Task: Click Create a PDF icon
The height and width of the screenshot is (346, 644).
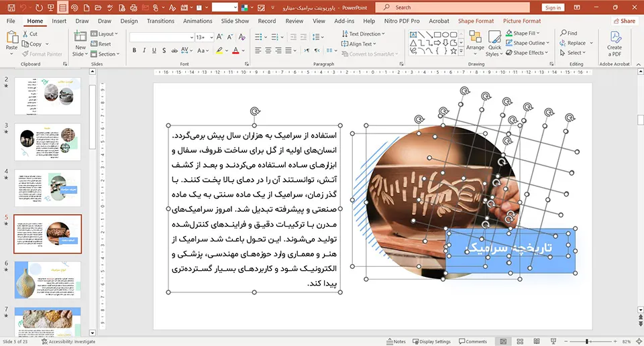Action: click(614, 44)
